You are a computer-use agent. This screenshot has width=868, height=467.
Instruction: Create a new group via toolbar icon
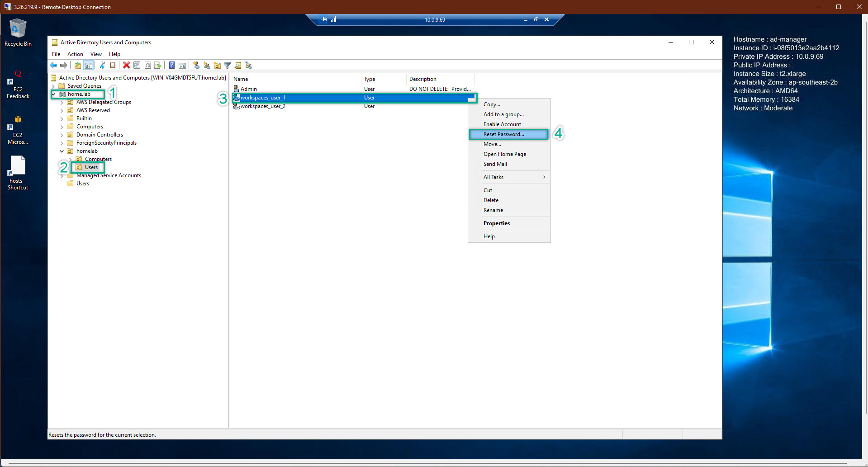(207, 66)
